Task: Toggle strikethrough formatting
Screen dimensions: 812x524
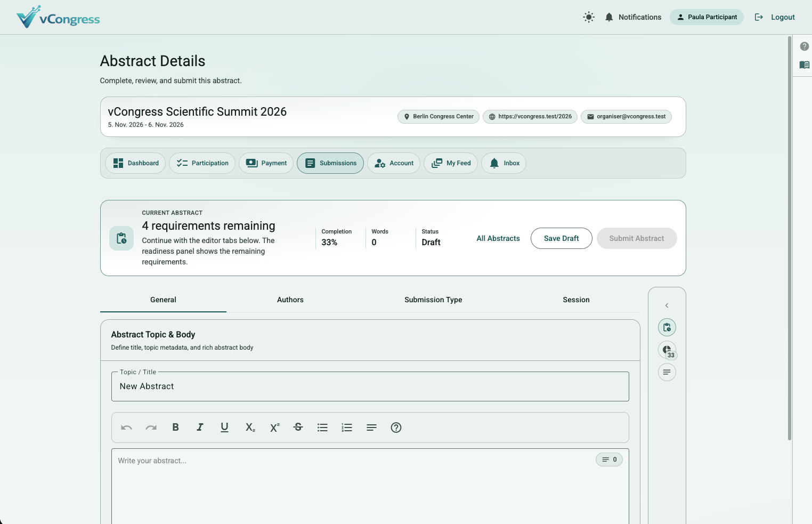Action: [298, 428]
